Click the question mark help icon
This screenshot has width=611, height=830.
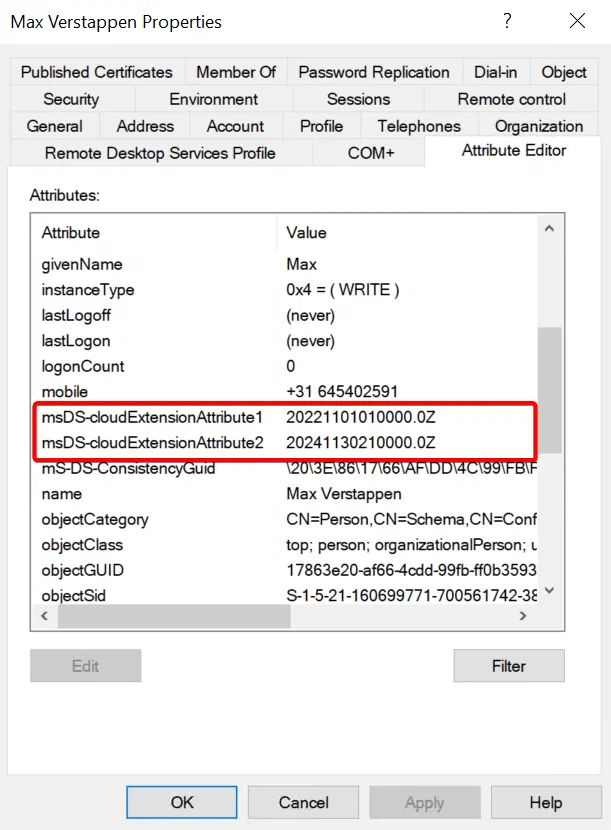tap(507, 21)
